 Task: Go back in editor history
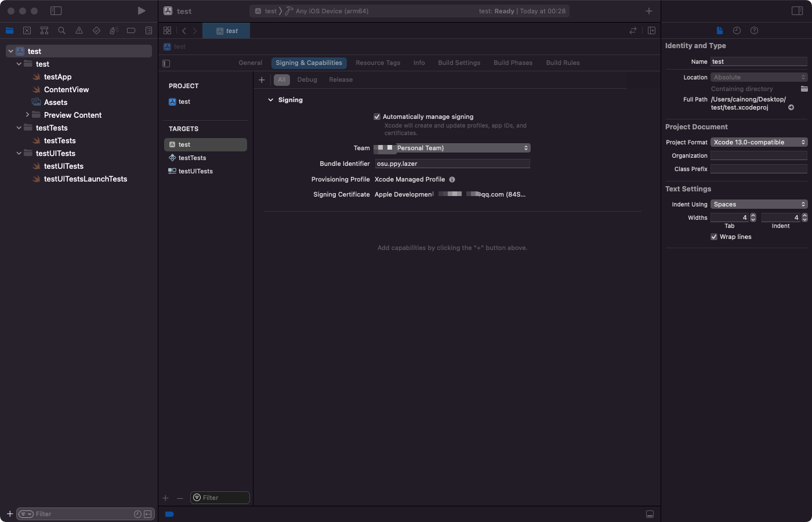[184, 31]
